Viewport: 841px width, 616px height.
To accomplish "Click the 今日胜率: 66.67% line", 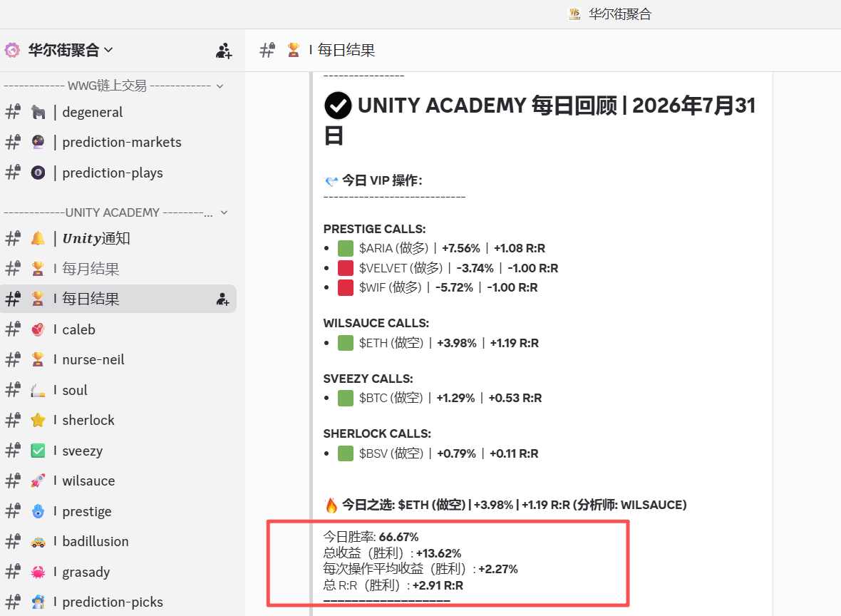I will coord(371,537).
